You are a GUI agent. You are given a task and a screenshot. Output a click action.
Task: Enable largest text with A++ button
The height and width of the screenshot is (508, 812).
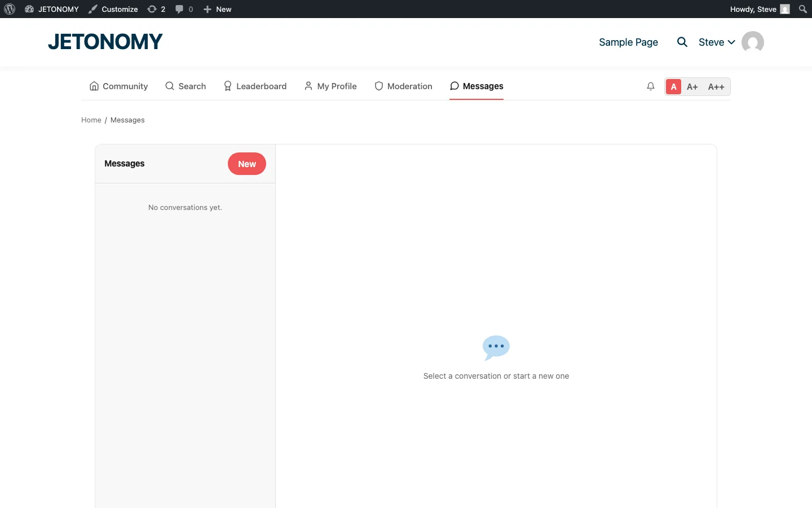pyautogui.click(x=716, y=86)
